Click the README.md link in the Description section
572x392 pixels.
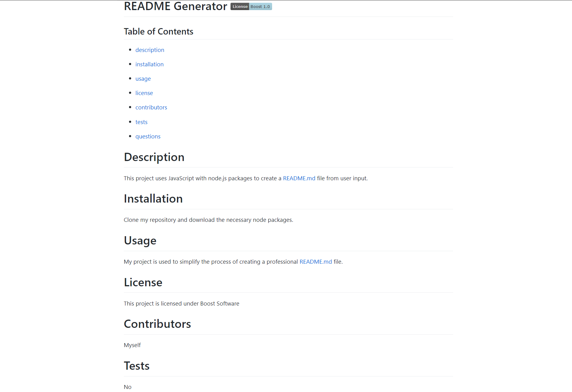(299, 178)
